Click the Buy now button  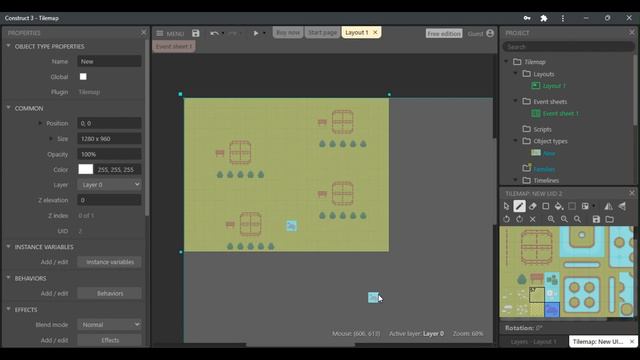point(288,33)
